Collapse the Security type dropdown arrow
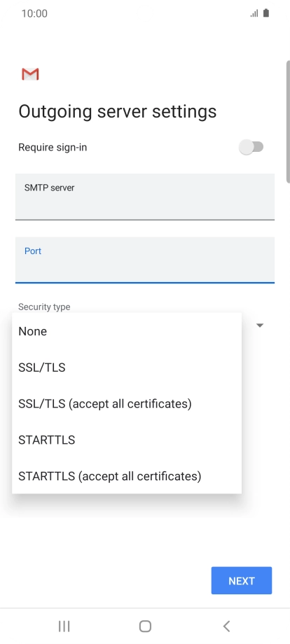The height and width of the screenshot is (644, 290). pos(260,325)
